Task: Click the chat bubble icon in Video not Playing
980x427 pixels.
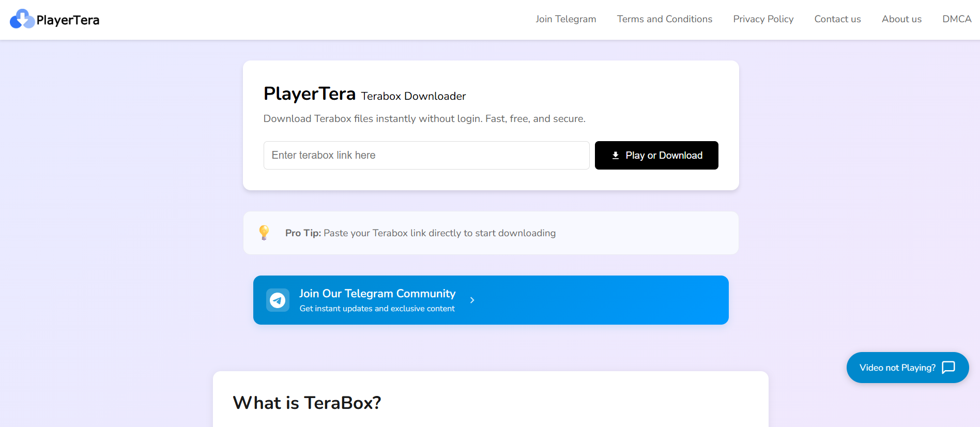Action: click(948, 368)
